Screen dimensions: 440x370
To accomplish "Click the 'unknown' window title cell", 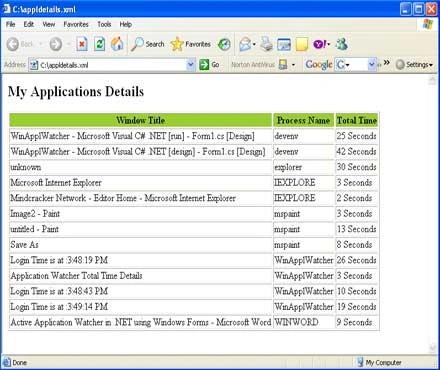I will 141,167.
